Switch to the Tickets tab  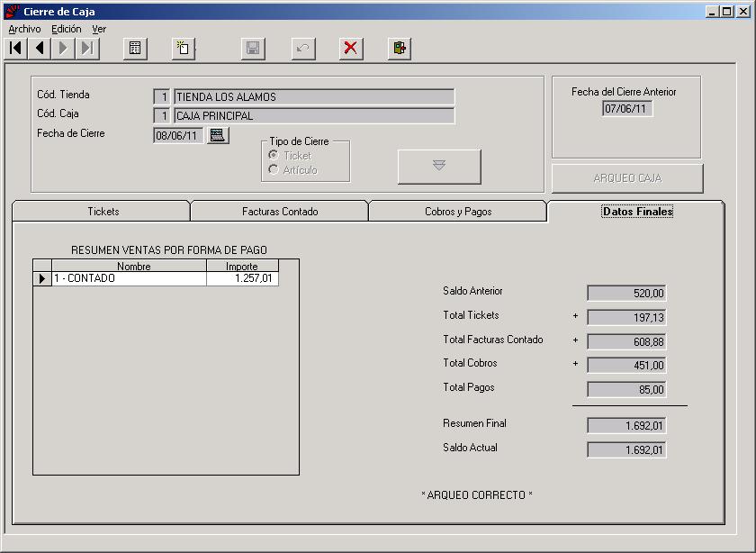[x=101, y=212]
